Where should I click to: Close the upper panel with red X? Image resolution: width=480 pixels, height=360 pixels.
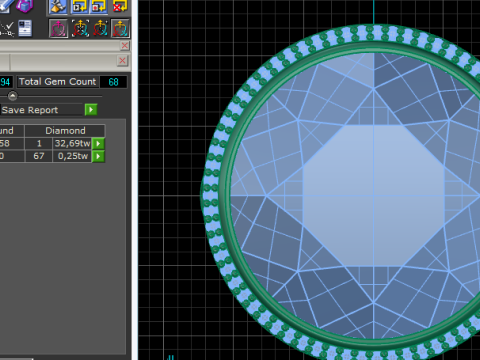pyautogui.click(x=125, y=45)
